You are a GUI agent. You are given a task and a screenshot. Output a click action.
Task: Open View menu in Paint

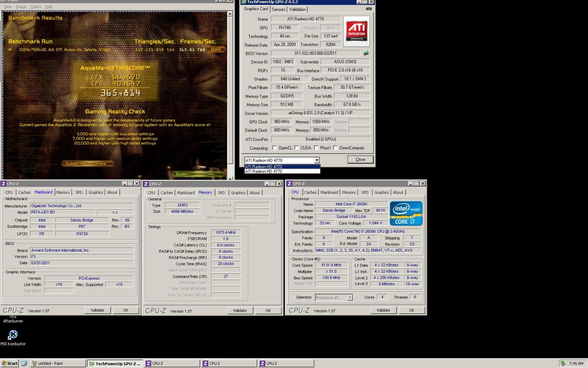(8, 7)
